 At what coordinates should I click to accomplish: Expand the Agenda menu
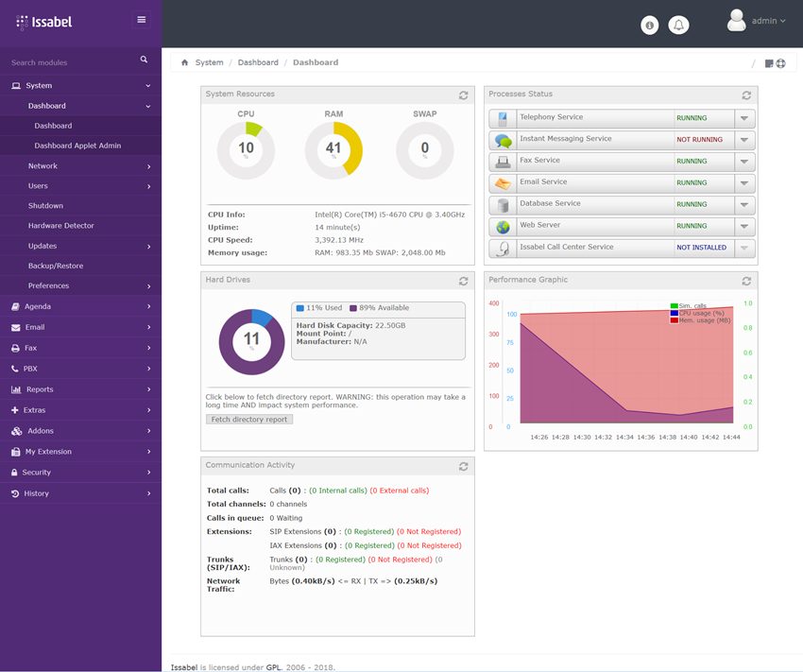click(x=80, y=306)
